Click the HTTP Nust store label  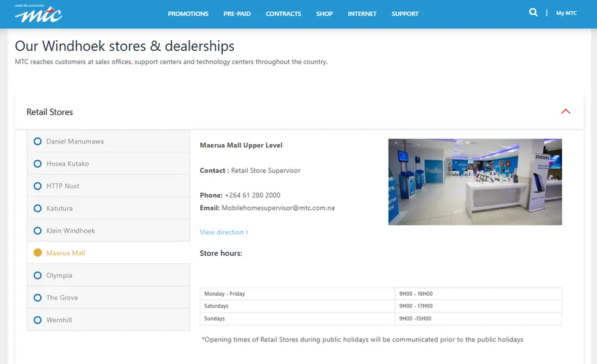[x=63, y=186]
